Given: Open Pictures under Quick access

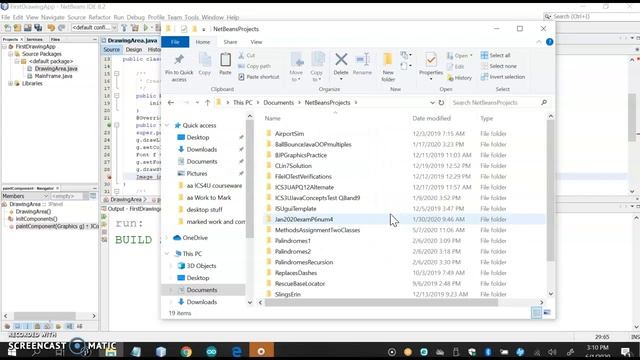Looking at the screenshot, I should tap(197, 173).
